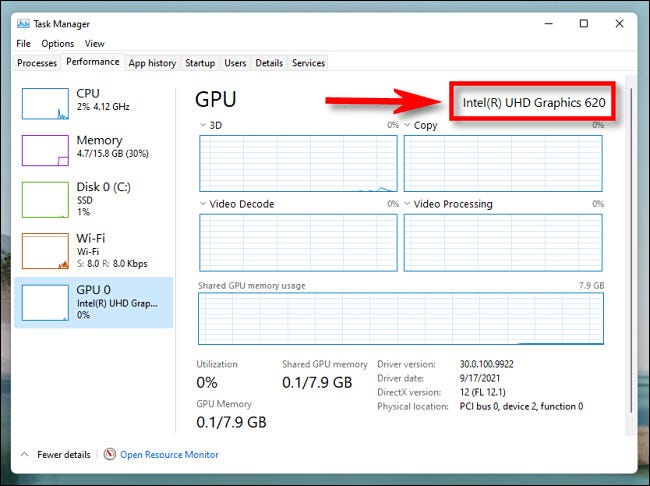Click the Open Resource Monitor link
Image resolution: width=650 pixels, height=486 pixels.
[169, 454]
